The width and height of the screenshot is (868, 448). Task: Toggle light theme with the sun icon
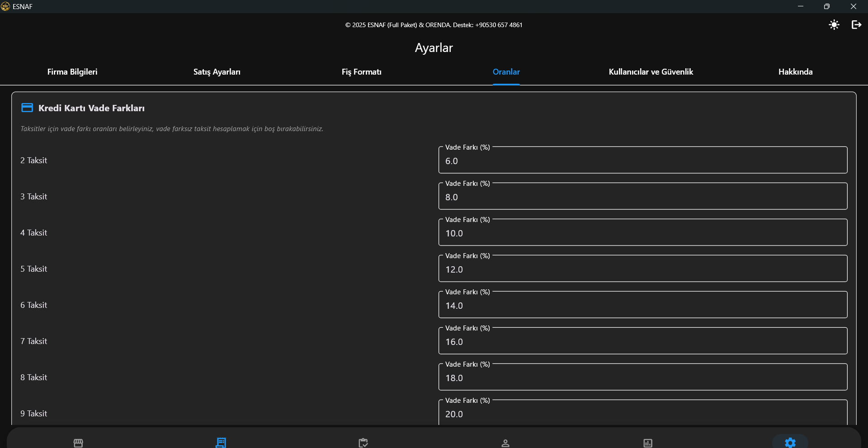tap(834, 25)
